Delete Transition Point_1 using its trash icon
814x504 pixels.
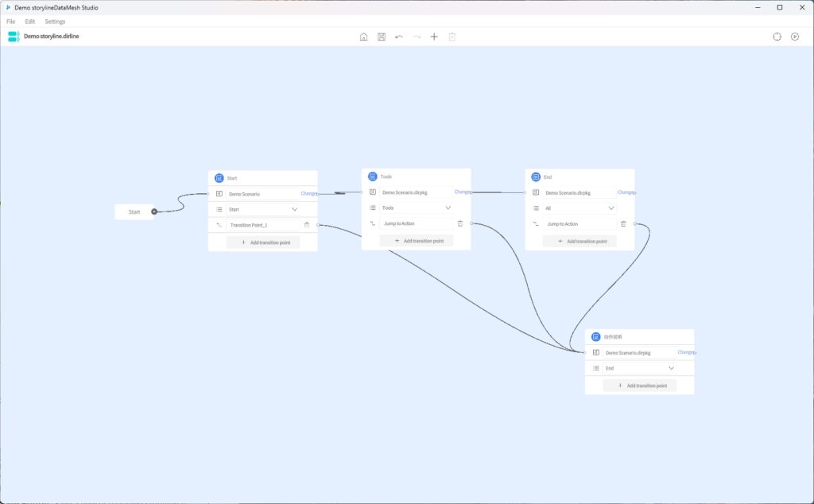307,224
